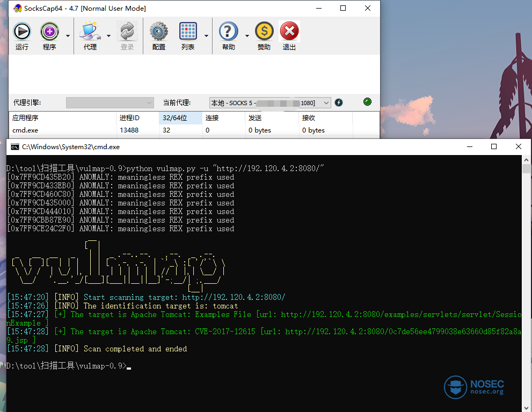Expand the arrow next to 程序
This screenshot has height=412, width=532.
click(x=68, y=36)
